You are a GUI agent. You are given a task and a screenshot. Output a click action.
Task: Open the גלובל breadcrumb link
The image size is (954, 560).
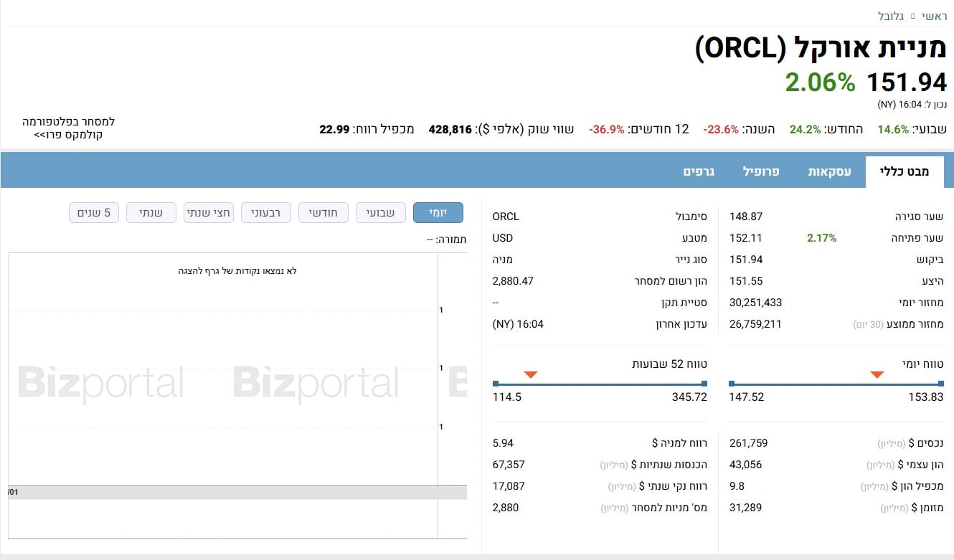point(892,16)
